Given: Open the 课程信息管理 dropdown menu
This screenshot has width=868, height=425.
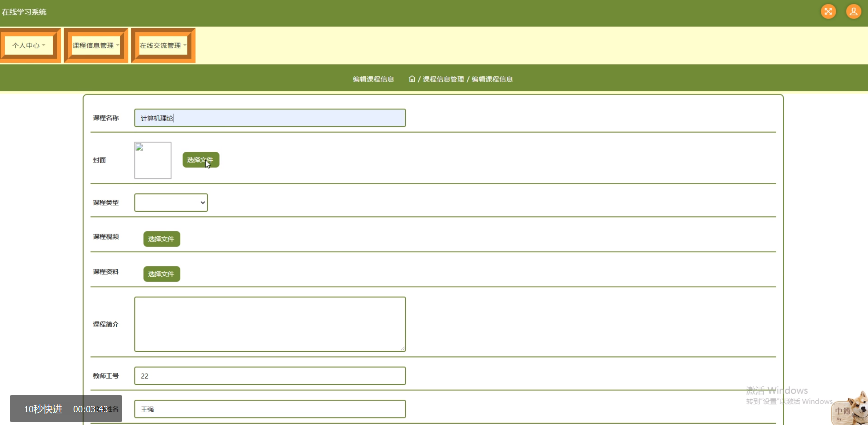Looking at the screenshot, I should (96, 46).
